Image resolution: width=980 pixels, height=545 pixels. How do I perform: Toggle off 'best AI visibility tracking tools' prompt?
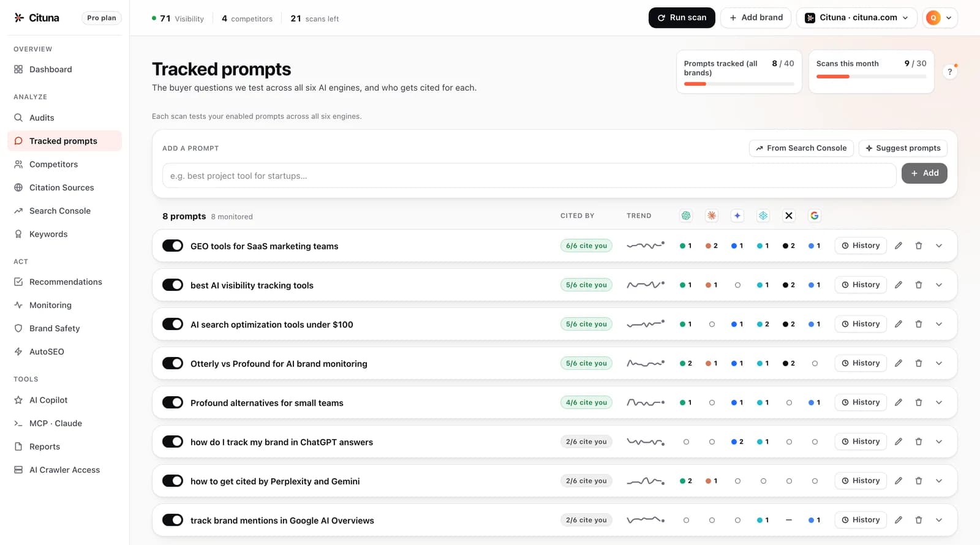coord(173,285)
